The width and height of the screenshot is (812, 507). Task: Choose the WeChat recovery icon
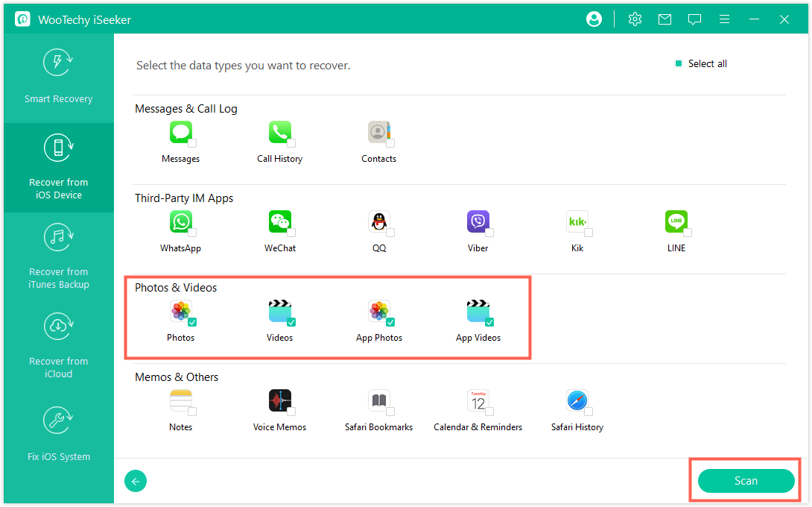point(279,221)
